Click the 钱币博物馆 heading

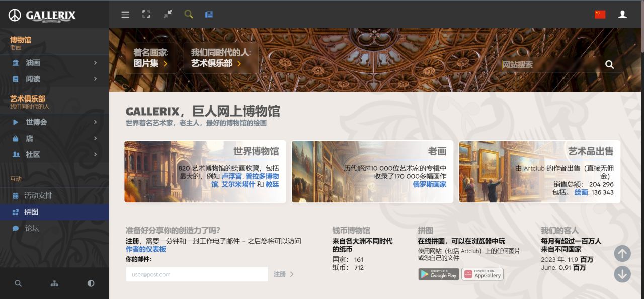click(x=351, y=230)
